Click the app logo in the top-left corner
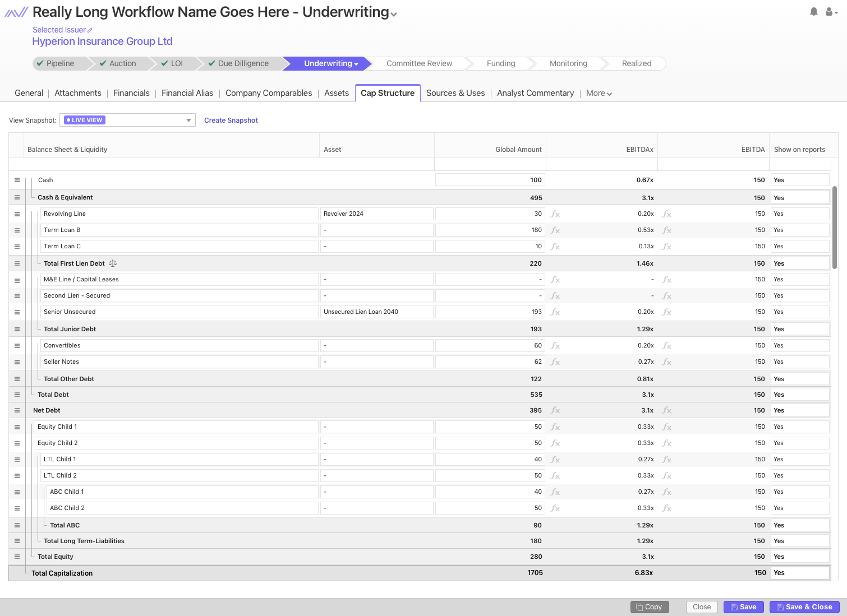Image resolution: width=847 pixels, height=616 pixels. point(16,12)
